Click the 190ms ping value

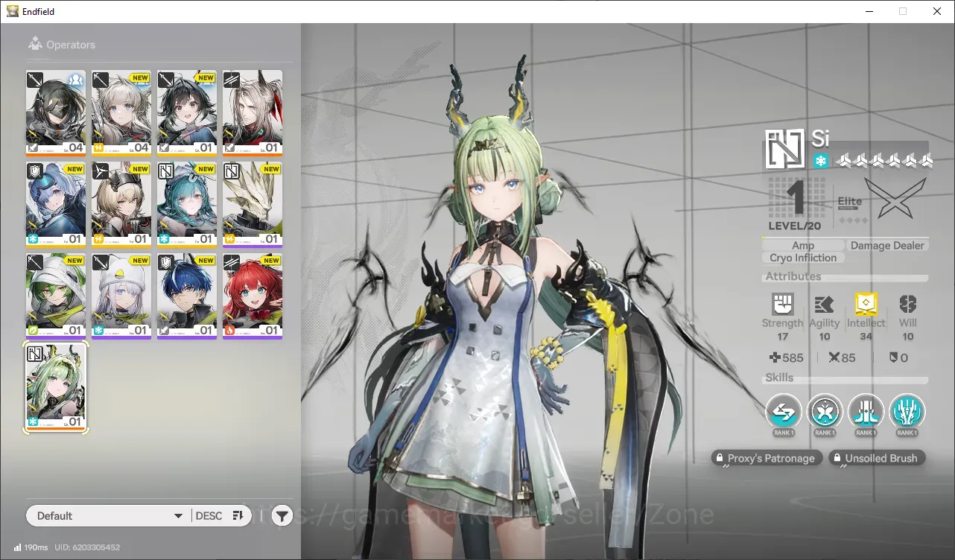point(37,547)
